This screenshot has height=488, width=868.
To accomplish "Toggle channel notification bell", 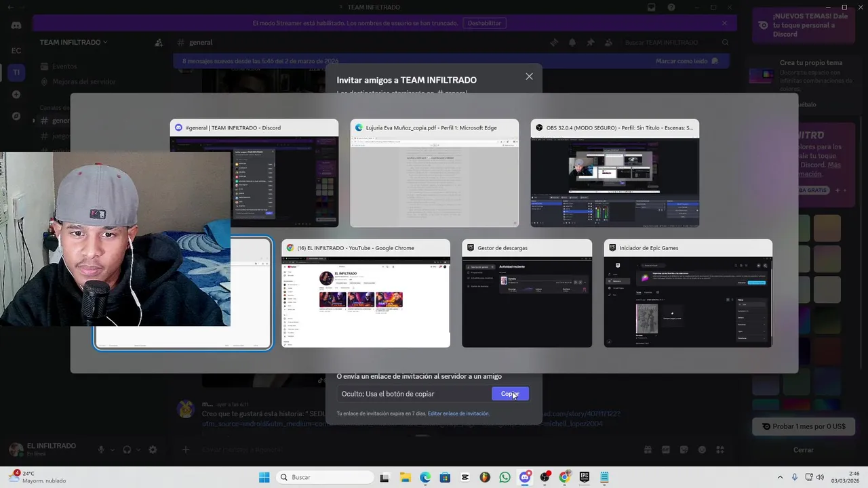I will (x=572, y=42).
